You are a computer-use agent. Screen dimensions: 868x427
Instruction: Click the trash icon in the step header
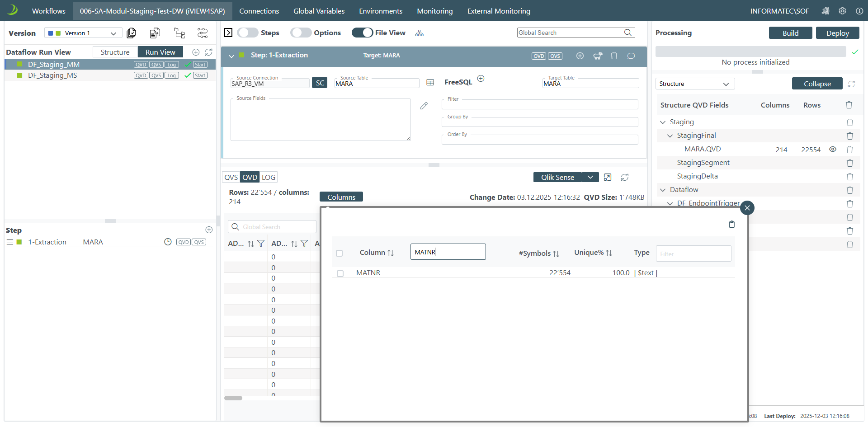pyautogui.click(x=614, y=56)
